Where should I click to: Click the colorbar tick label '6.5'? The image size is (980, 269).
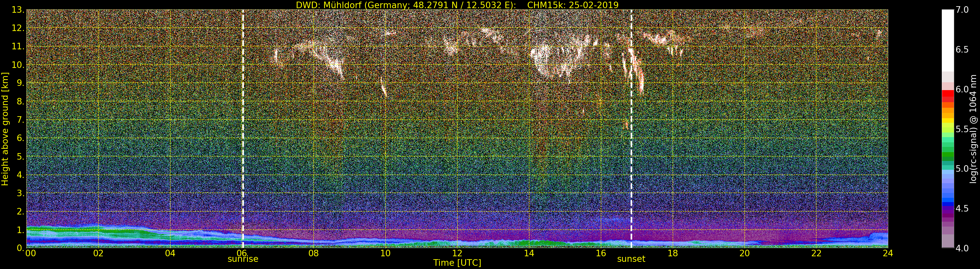[x=962, y=50]
